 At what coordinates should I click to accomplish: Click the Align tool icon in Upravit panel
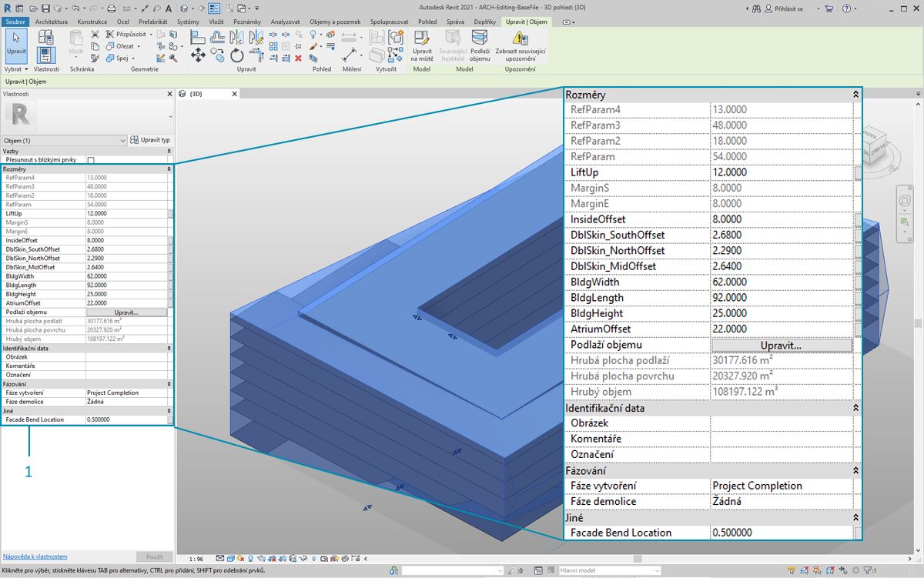pyautogui.click(x=198, y=37)
